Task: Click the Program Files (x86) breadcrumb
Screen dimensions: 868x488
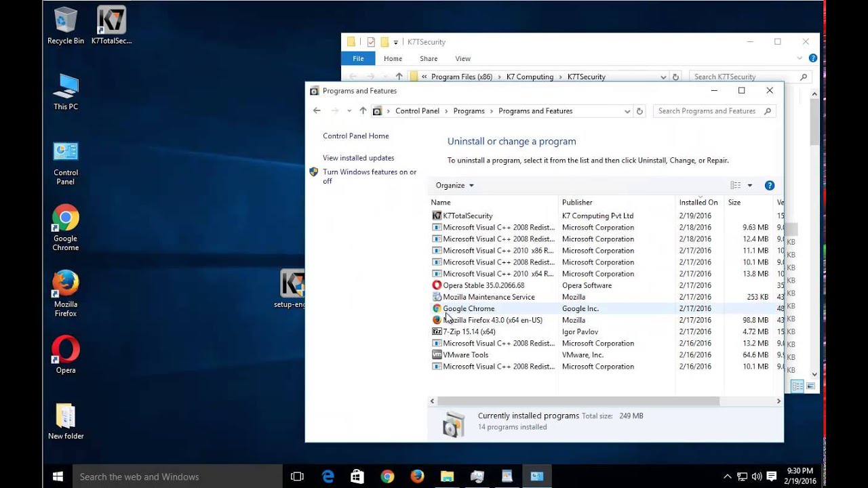Action: click(x=462, y=77)
